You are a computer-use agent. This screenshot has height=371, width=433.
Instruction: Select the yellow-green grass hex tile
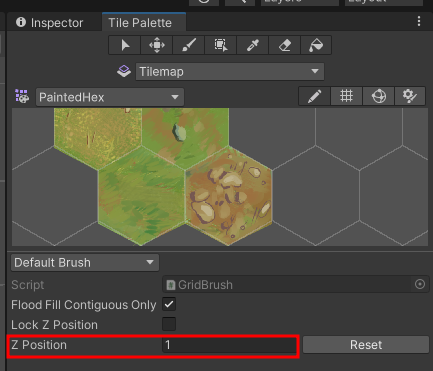pos(98,137)
